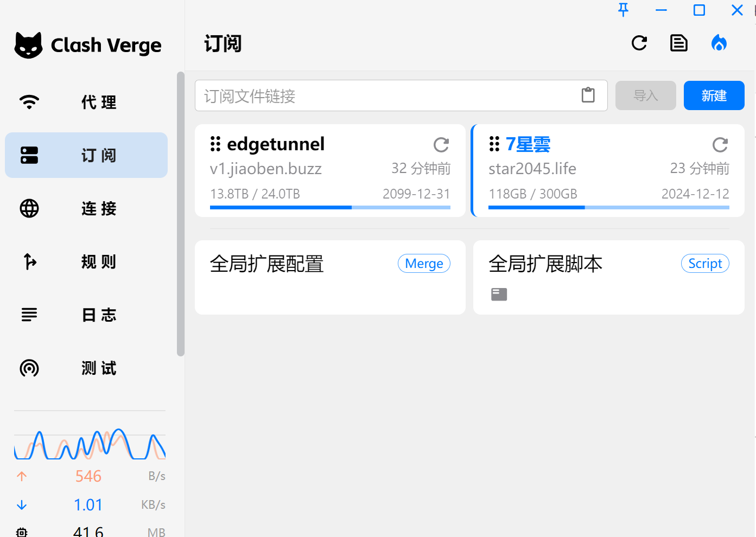Viewport: 756px width, 537px height.
Task: Paste from clipboard using the clipboard icon
Action: (x=588, y=95)
